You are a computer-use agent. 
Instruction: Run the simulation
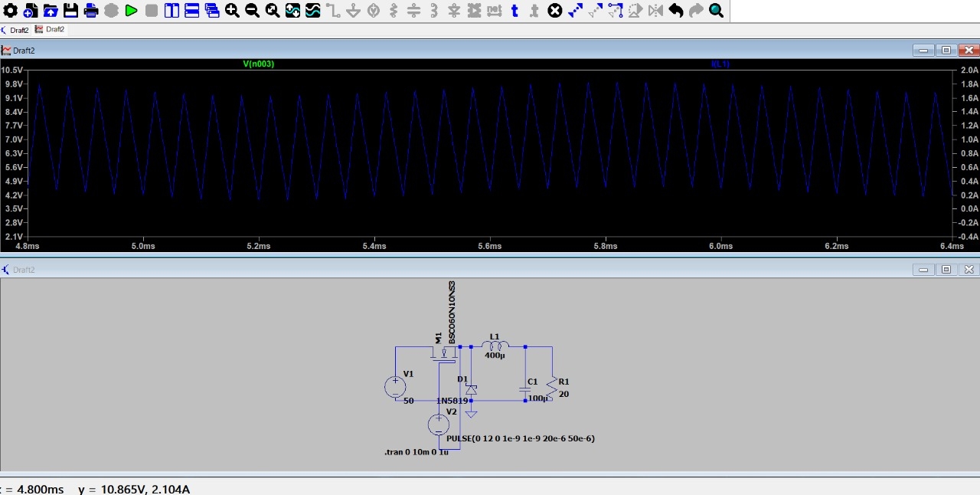click(131, 11)
